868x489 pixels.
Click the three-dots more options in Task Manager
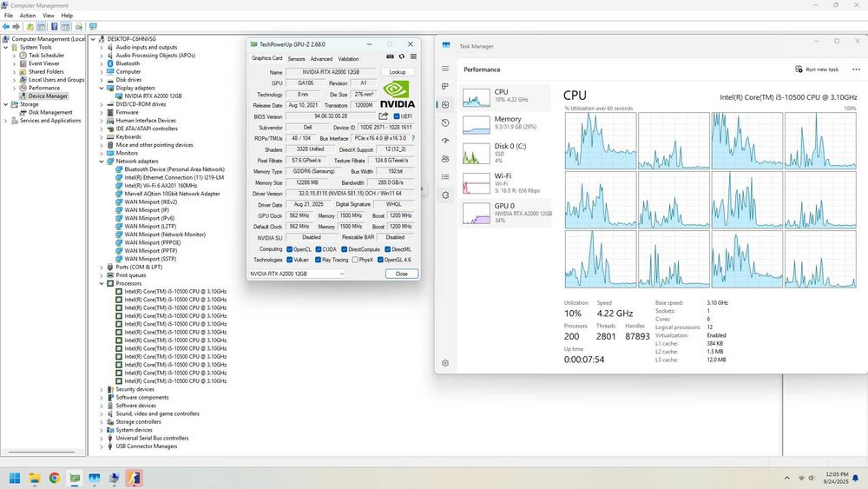click(856, 69)
